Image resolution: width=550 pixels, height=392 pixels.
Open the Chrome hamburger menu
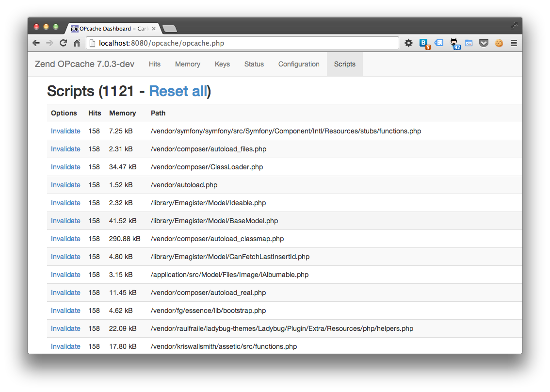[514, 43]
